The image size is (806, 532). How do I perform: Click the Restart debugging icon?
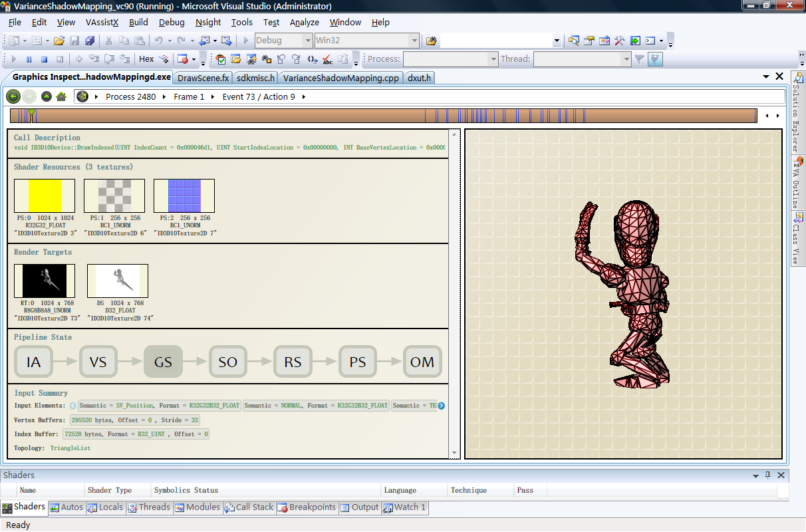[x=60, y=59]
